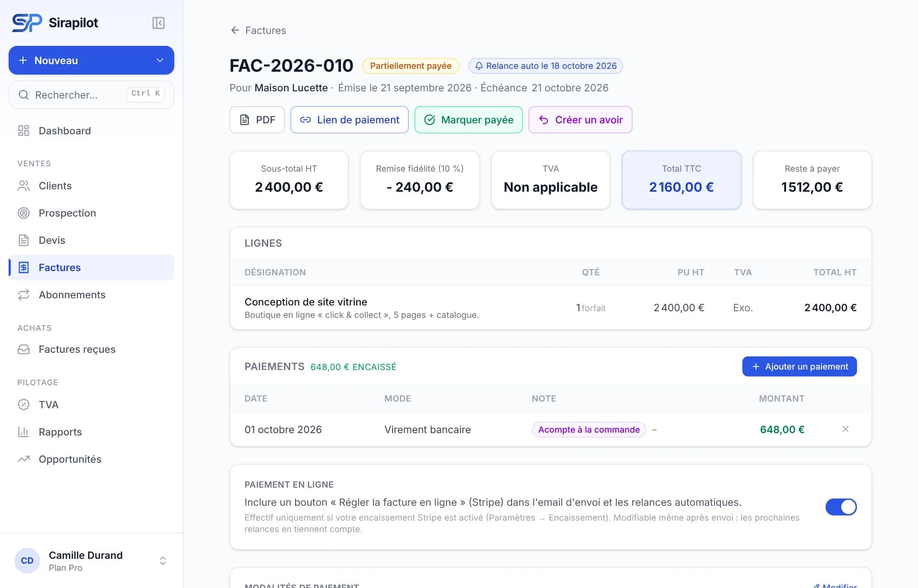
Task: Open client Maison Lucette
Action: point(291,88)
